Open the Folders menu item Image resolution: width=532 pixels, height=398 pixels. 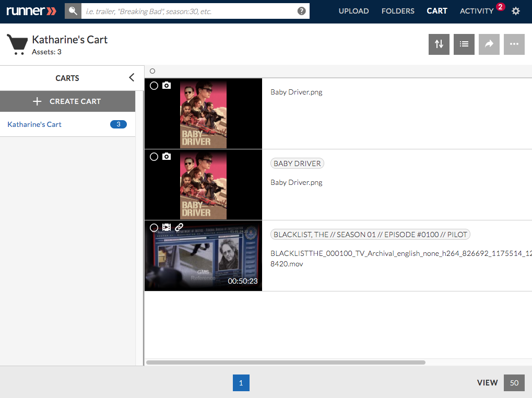398,11
